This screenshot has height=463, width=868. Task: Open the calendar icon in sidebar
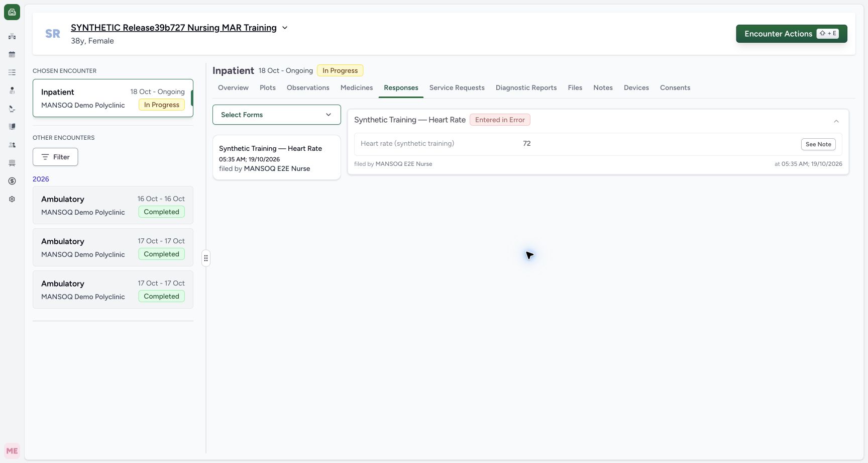tap(12, 54)
